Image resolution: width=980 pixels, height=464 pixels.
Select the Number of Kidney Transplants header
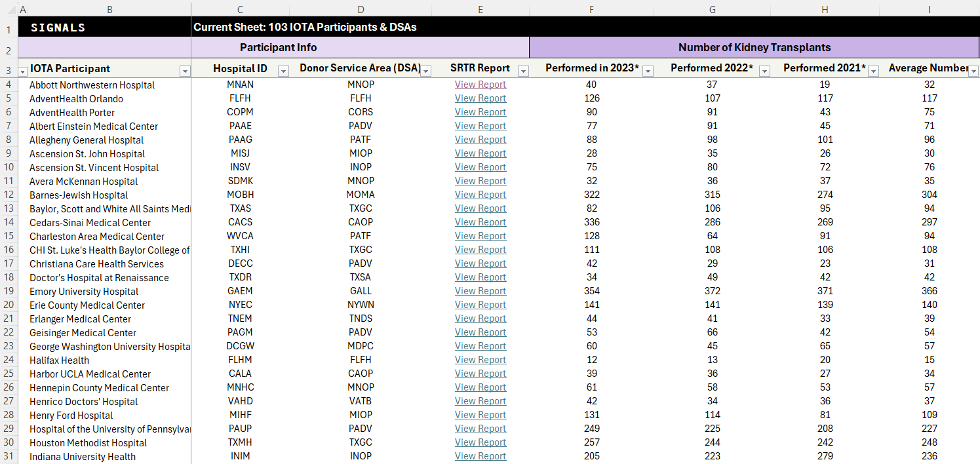(755, 47)
